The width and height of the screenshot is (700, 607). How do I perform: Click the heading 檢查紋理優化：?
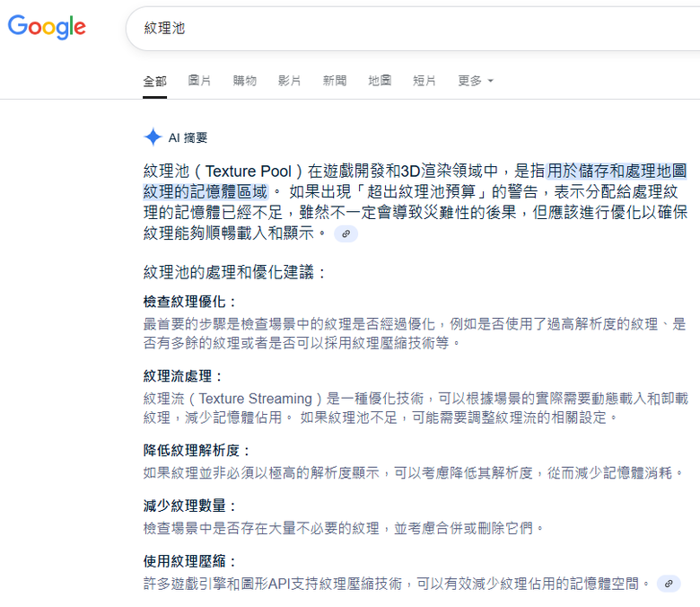[x=189, y=302]
